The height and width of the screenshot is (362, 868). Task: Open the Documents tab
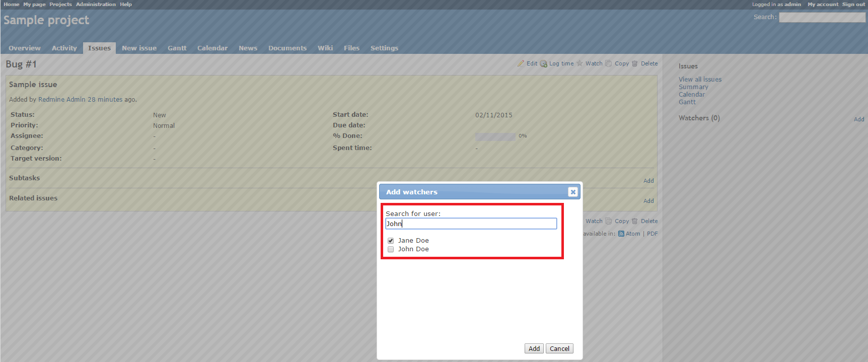point(287,48)
